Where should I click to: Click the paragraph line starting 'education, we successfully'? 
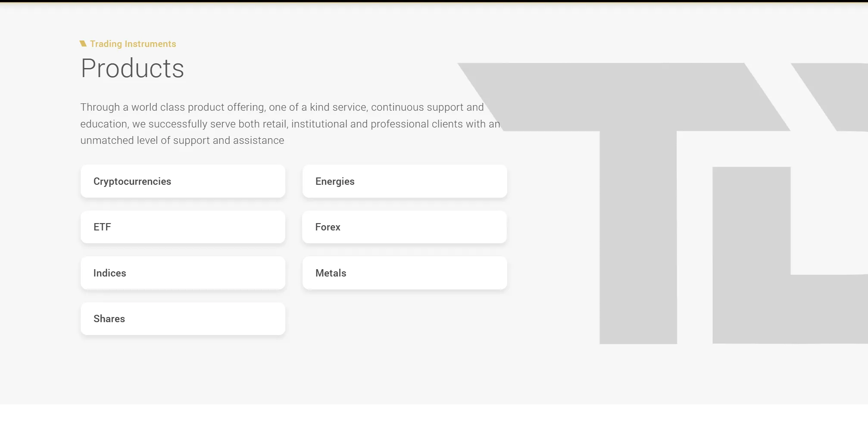(x=290, y=124)
